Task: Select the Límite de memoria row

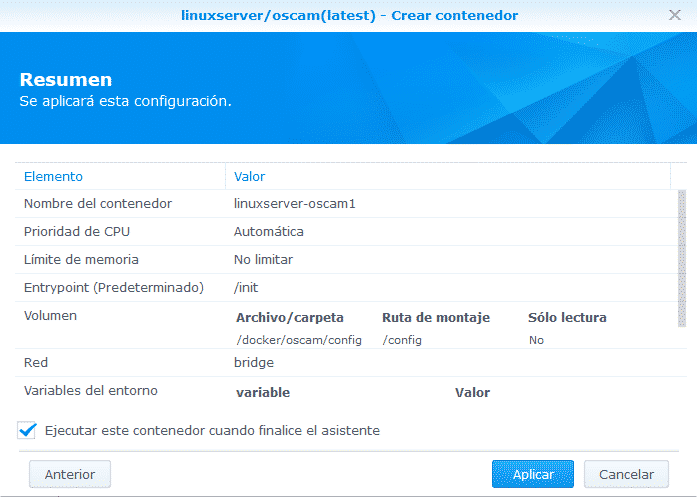Action: 81,260
